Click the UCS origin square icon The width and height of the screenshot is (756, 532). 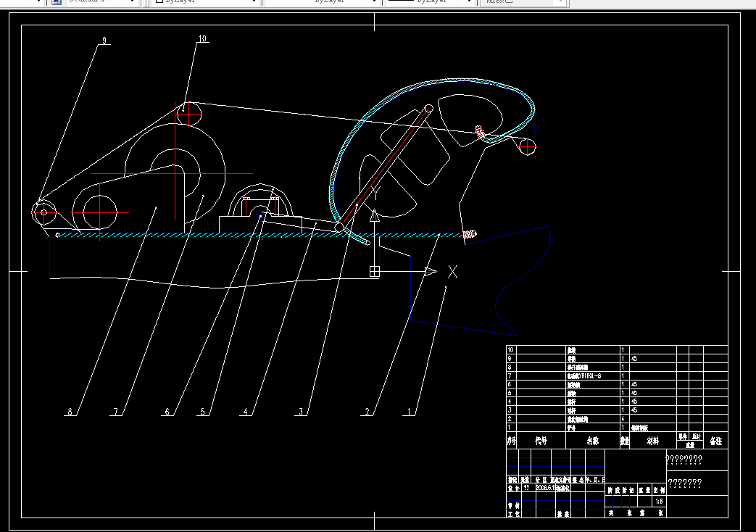point(375,272)
